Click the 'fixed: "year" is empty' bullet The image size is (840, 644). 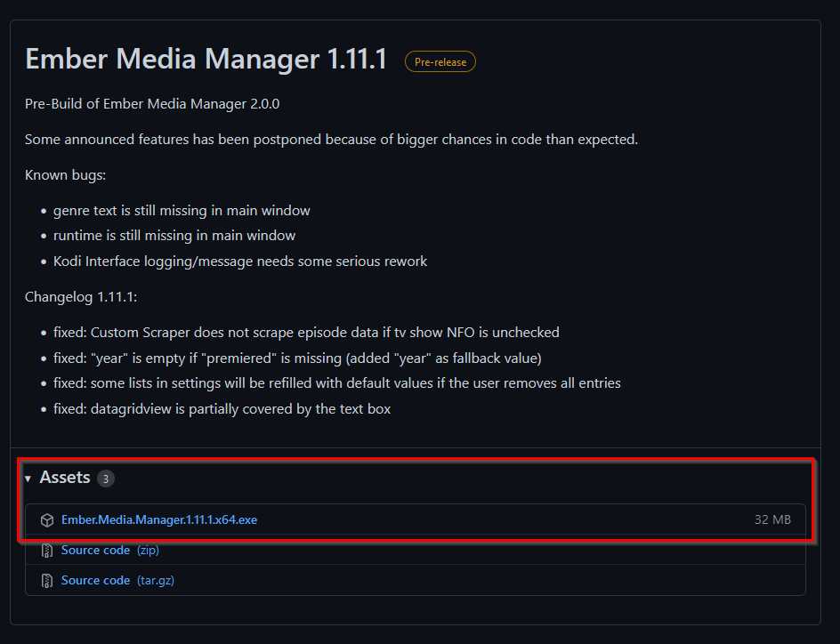[297, 358]
